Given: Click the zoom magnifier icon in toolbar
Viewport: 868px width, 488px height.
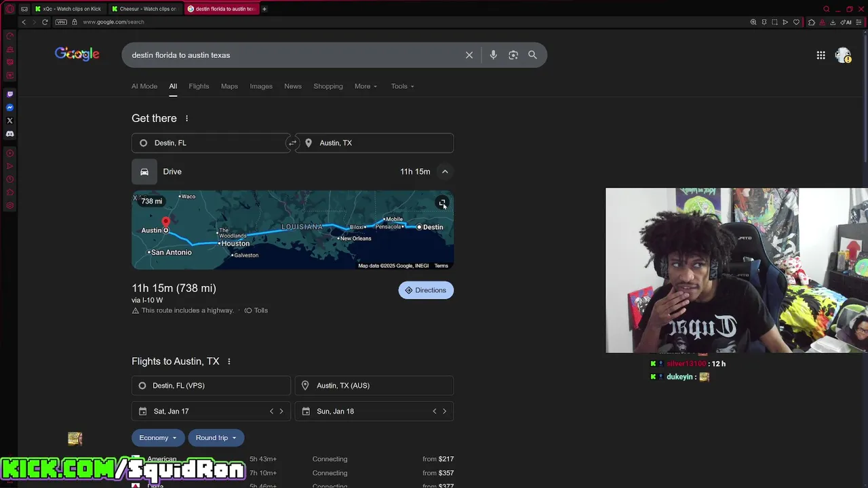Looking at the screenshot, I should coord(753,22).
